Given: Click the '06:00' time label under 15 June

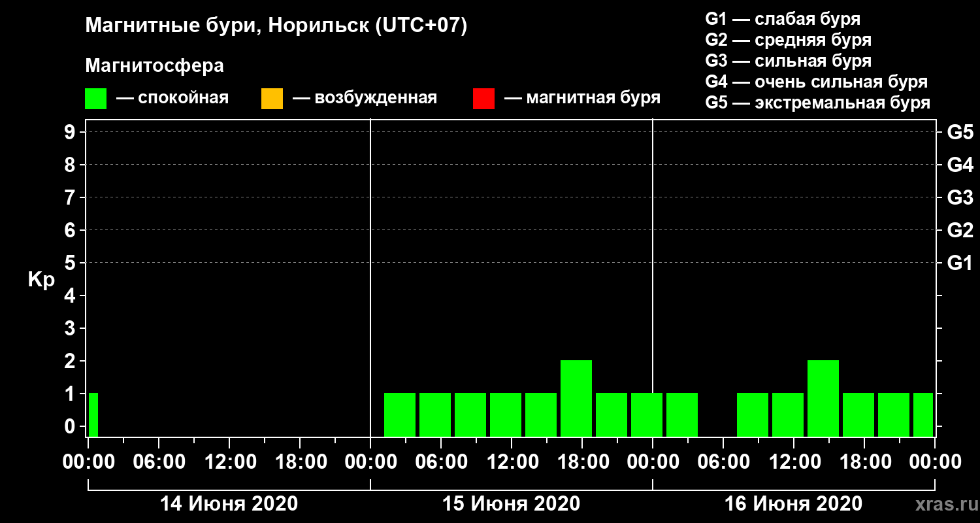Looking at the screenshot, I should pyautogui.click(x=441, y=463).
